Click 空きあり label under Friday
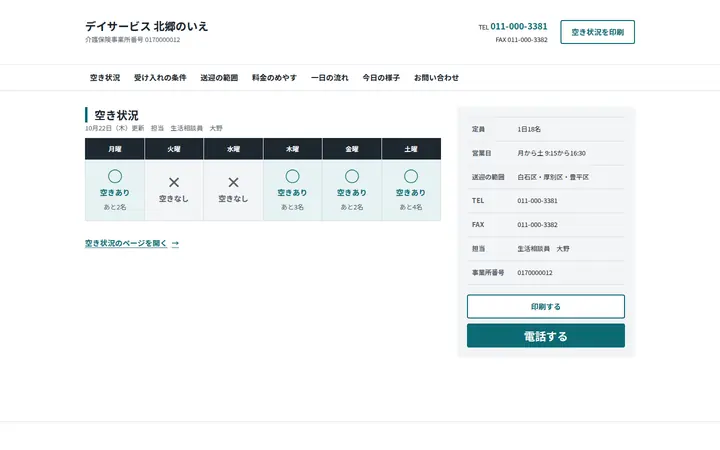 click(352, 192)
